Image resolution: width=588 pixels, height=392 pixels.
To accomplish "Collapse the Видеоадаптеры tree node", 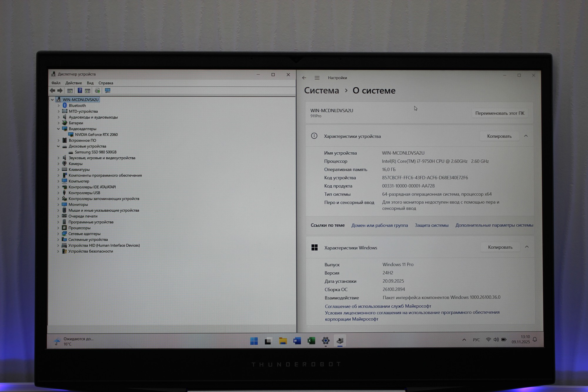I will coord(58,129).
